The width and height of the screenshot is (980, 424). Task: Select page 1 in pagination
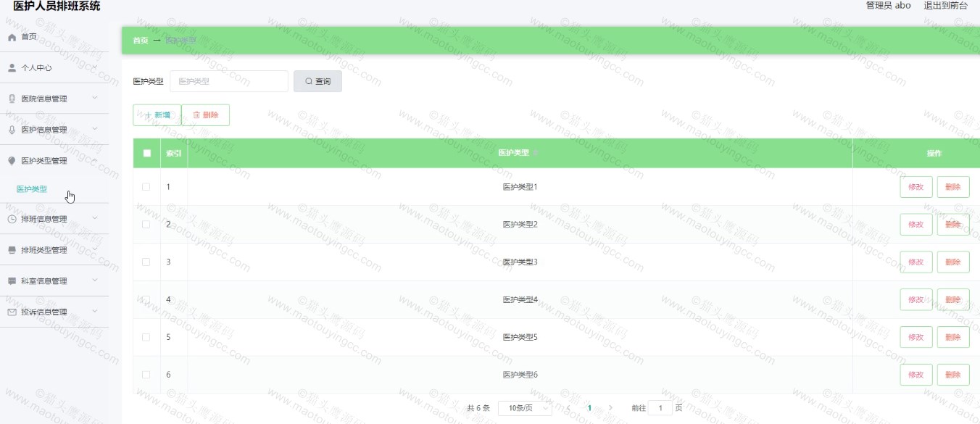(x=589, y=408)
